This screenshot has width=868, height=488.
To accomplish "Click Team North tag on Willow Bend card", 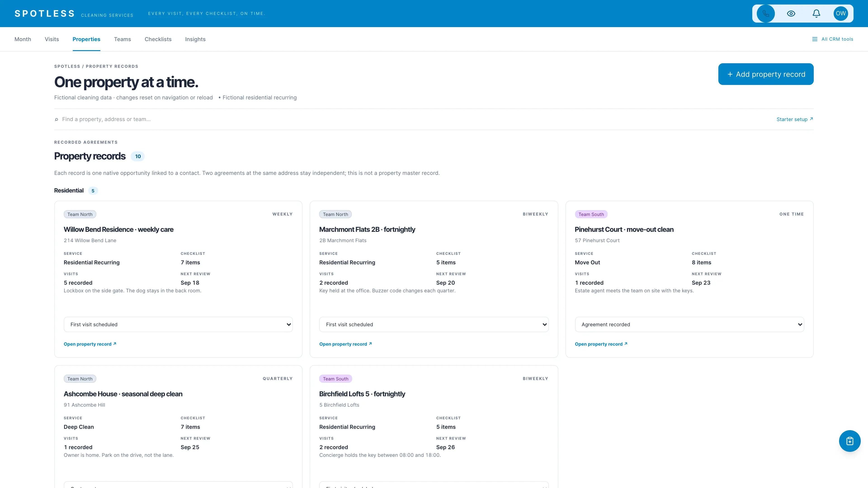I will (x=80, y=214).
